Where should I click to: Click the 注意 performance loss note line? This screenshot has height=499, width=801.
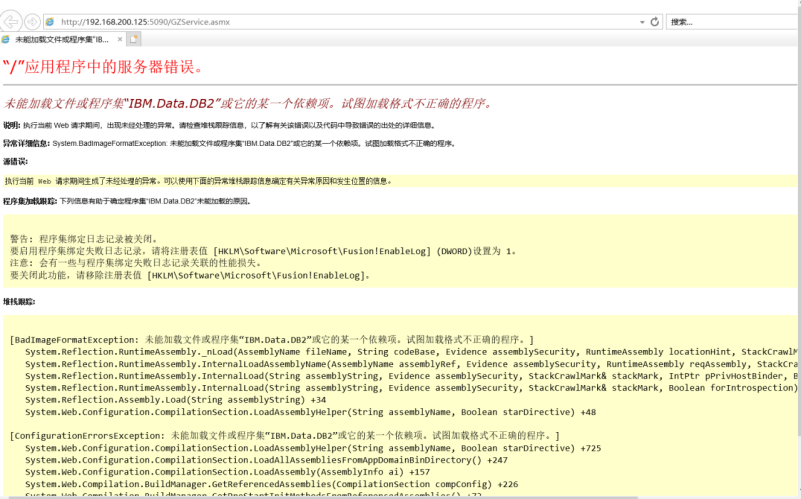pos(136,263)
